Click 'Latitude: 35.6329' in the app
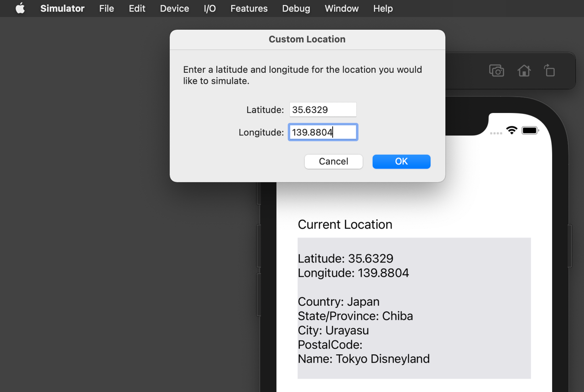The width and height of the screenshot is (584, 392). (345, 258)
